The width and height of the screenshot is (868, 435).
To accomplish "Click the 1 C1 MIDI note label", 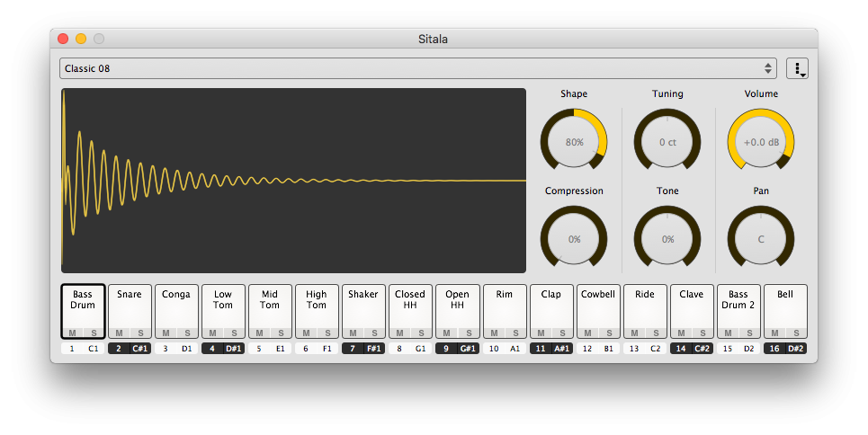I will click(83, 349).
